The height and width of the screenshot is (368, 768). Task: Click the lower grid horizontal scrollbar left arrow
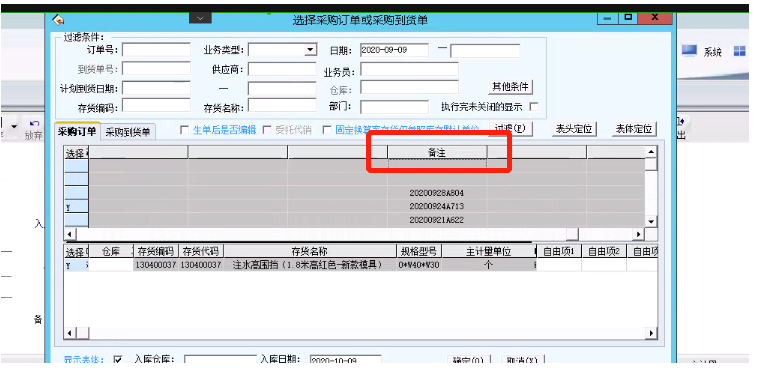70,333
